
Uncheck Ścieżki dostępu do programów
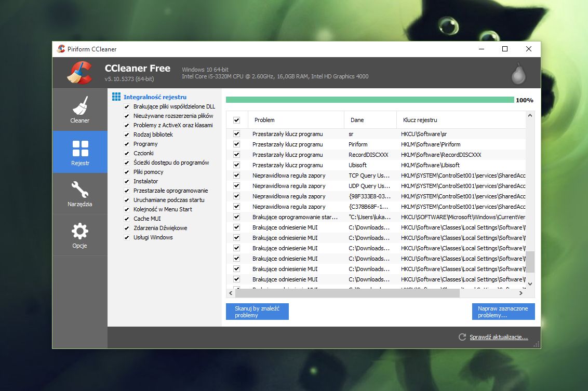127,163
